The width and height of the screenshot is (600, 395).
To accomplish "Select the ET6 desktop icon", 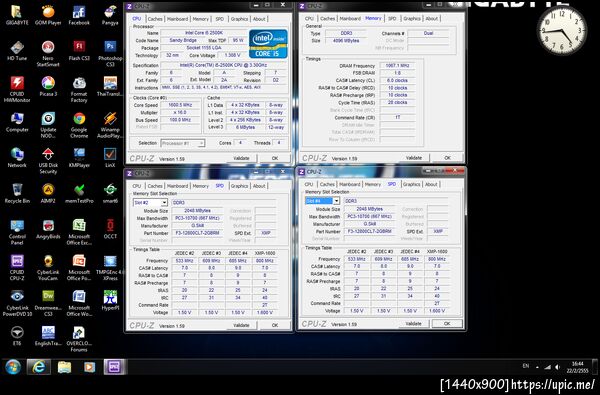I will tap(16, 336).
